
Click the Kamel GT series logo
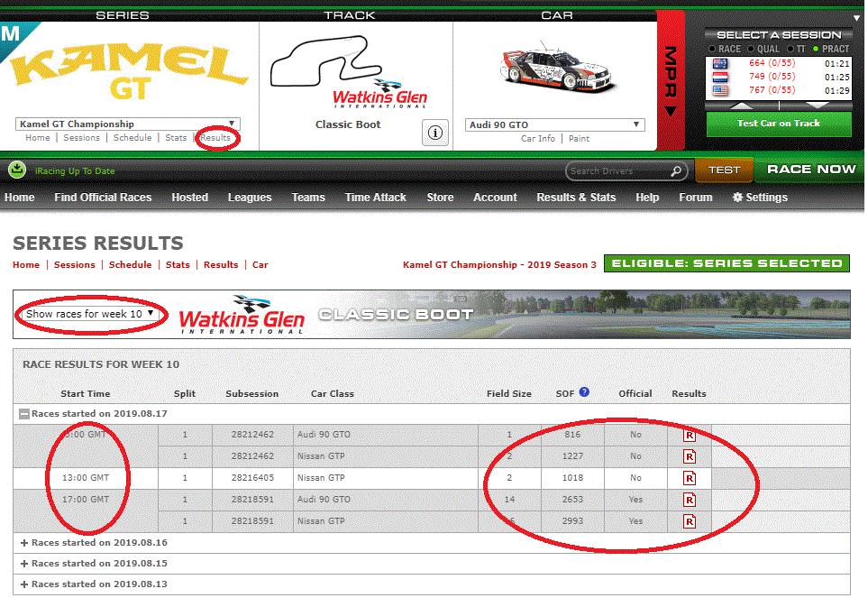[128, 71]
